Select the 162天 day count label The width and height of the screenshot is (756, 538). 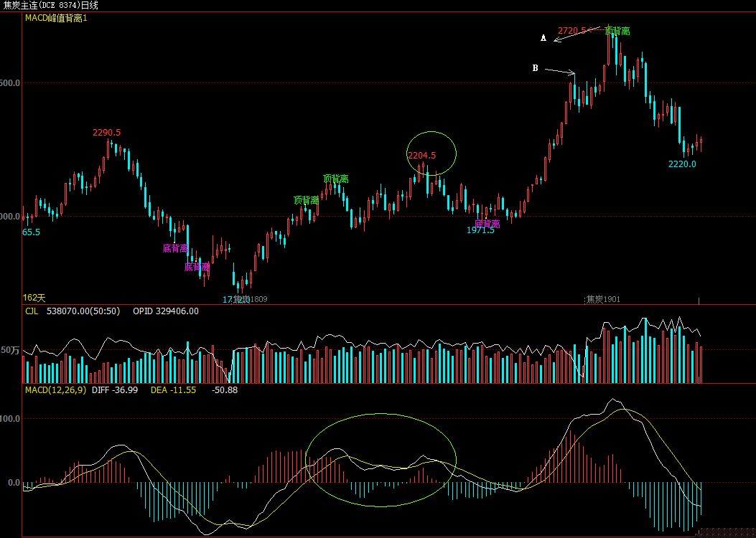34,297
